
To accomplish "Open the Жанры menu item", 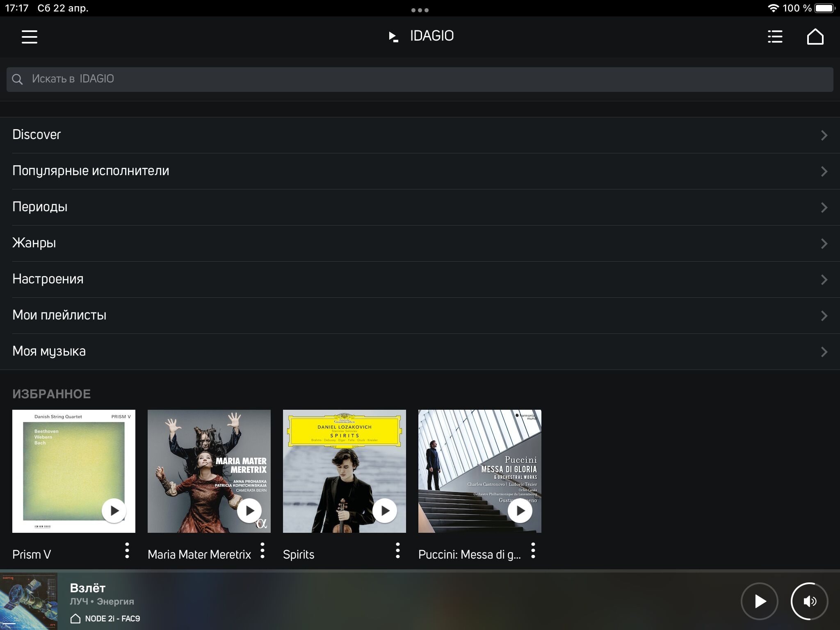I will (x=34, y=243).
